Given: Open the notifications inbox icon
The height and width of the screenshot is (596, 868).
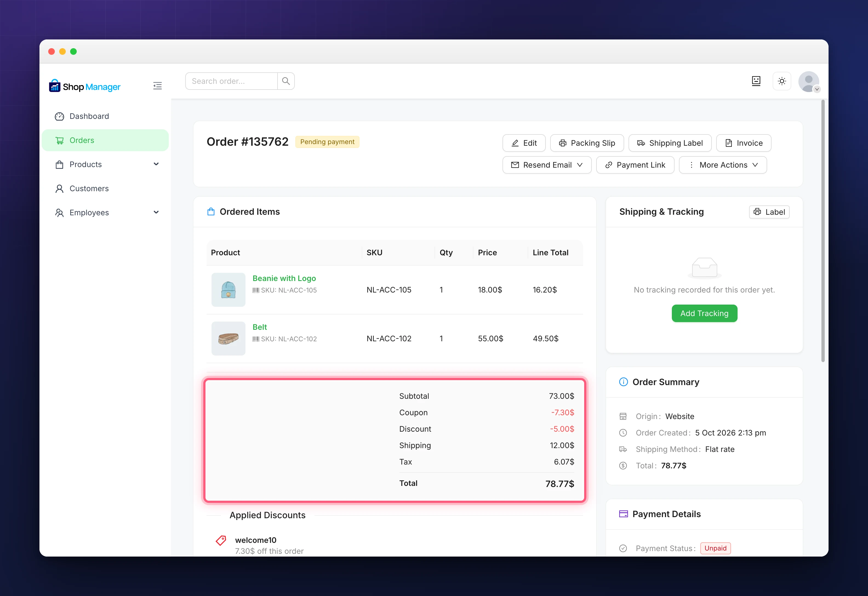Looking at the screenshot, I should pyautogui.click(x=756, y=81).
